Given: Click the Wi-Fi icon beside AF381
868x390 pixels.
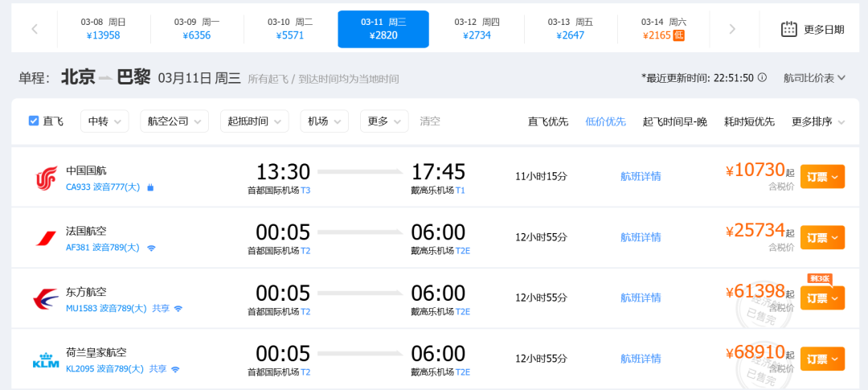Looking at the screenshot, I should 151,248.
